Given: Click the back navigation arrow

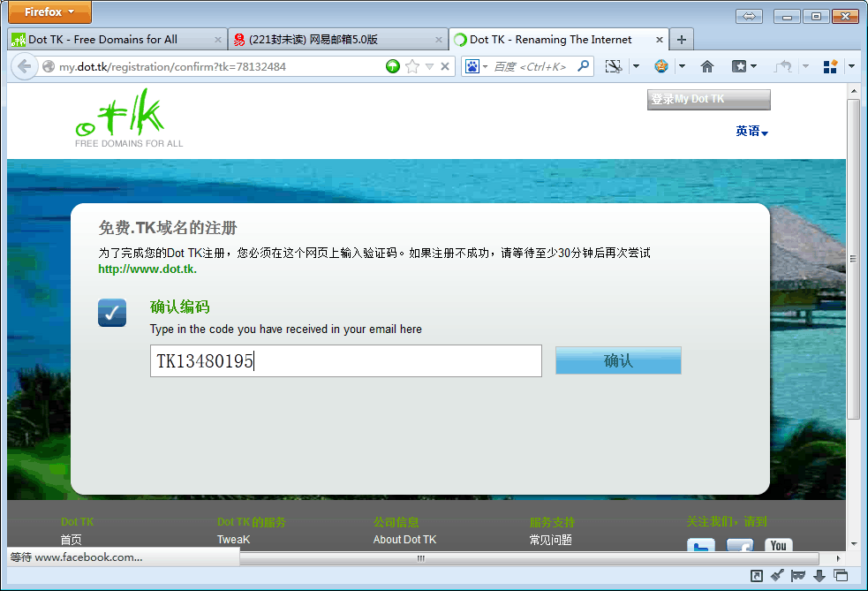Looking at the screenshot, I should [24, 66].
